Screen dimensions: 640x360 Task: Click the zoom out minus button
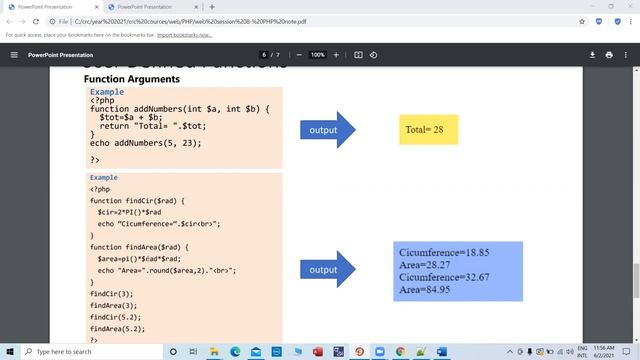click(299, 55)
